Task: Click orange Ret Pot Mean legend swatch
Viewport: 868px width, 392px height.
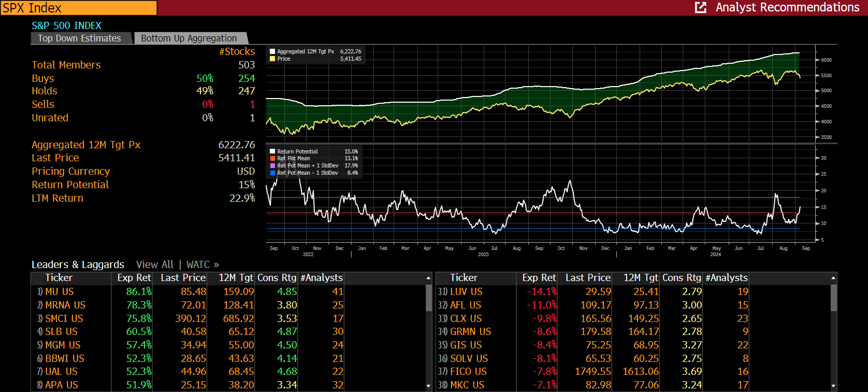Action: click(x=272, y=158)
